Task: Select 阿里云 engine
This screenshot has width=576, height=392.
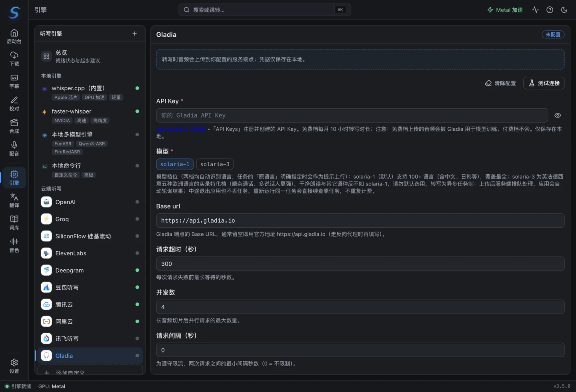Action: 90,321
